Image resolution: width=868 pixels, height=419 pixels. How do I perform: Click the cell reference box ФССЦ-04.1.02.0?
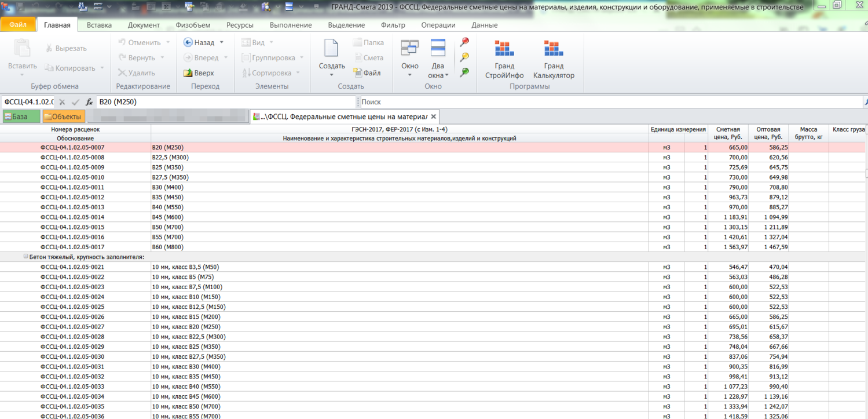pyautogui.click(x=28, y=102)
